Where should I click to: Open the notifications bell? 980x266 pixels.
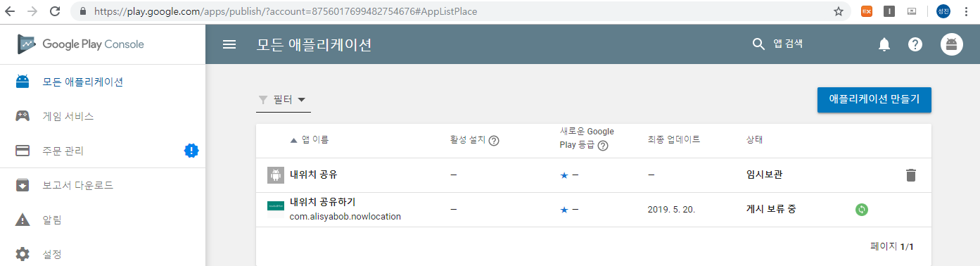click(x=884, y=44)
